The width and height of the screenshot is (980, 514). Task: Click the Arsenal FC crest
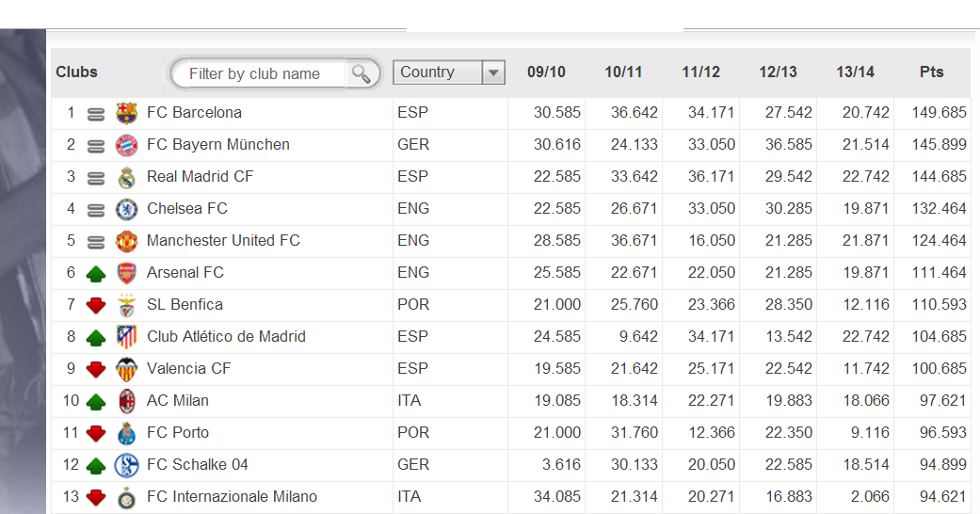(127, 273)
